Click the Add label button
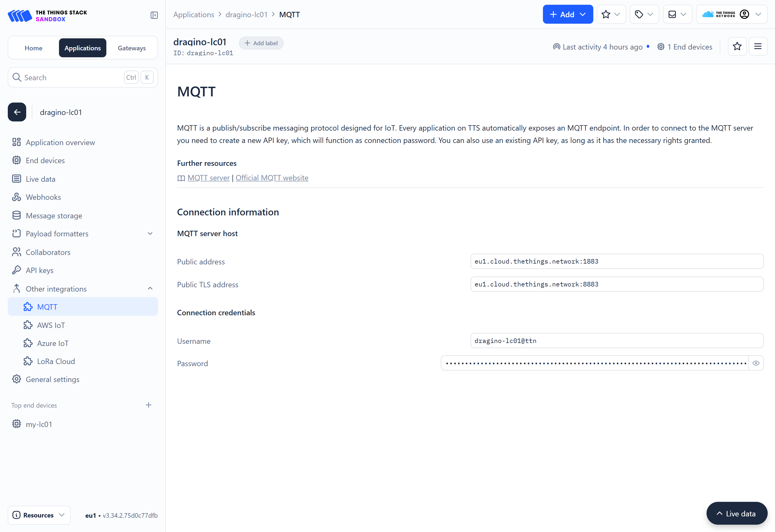Screen dimensions: 775x532 click(261, 43)
